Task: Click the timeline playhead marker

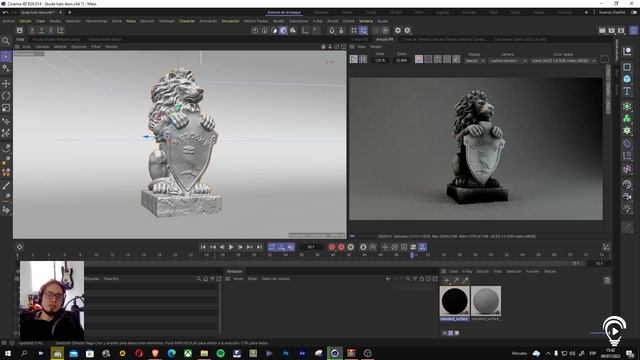Action: tap(412, 255)
